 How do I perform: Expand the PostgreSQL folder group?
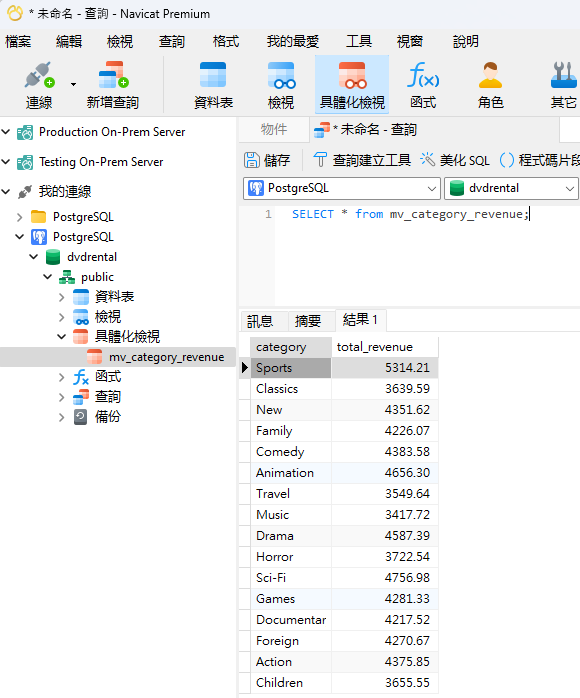coord(20,217)
